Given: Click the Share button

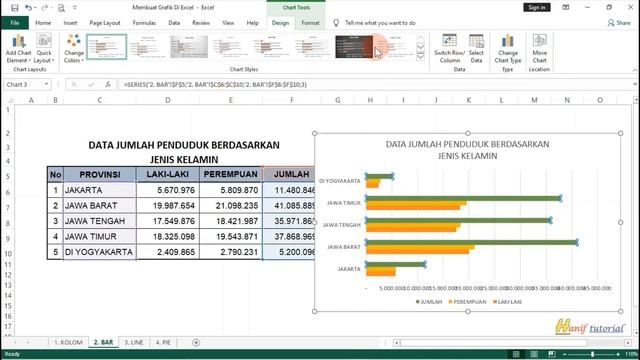Looking at the screenshot, I should 619,23.
